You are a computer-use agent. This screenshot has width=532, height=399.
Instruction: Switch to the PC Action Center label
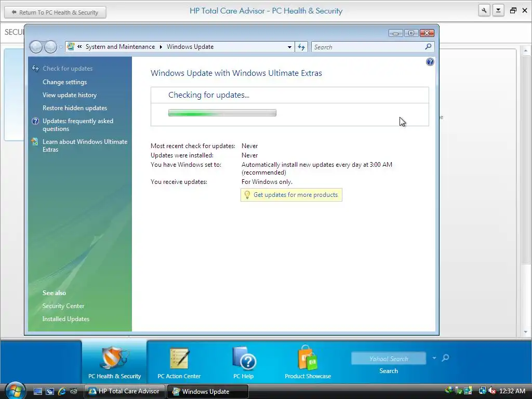(x=179, y=376)
